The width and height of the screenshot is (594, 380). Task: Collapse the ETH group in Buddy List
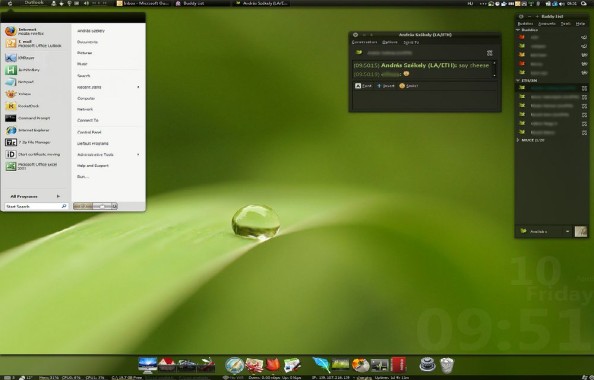(518, 80)
